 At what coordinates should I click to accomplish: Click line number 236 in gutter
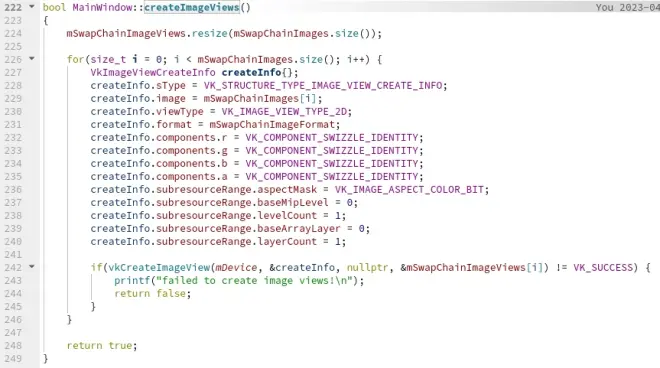pyautogui.click(x=13, y=189)
